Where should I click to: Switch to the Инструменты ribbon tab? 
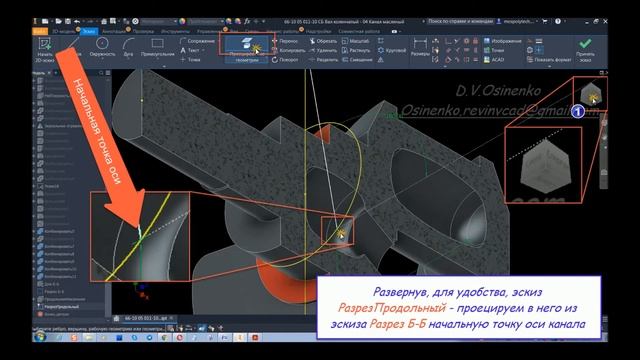(x=175, y=31)
